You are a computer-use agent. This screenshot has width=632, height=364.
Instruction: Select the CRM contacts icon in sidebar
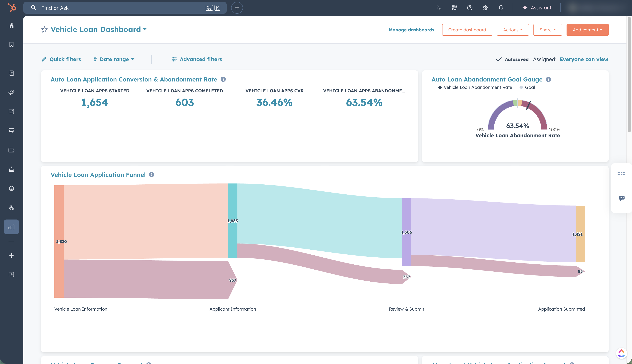pyautogui.click(x=11, y=73)
